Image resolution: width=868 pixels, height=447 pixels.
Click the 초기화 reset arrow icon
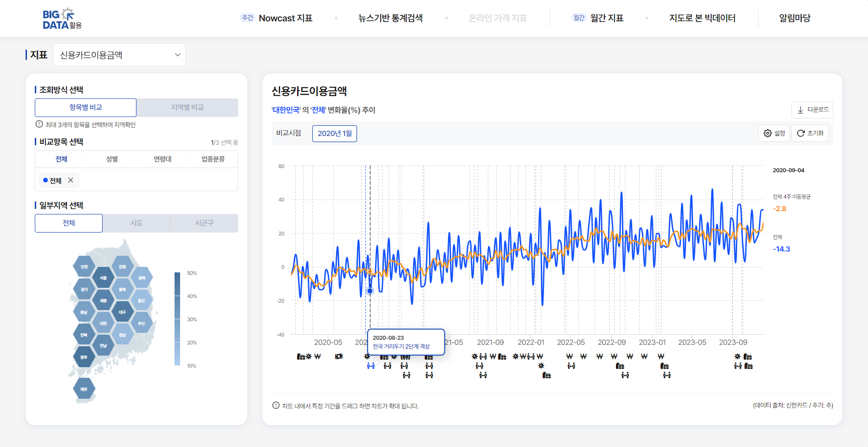pos(801,133)
